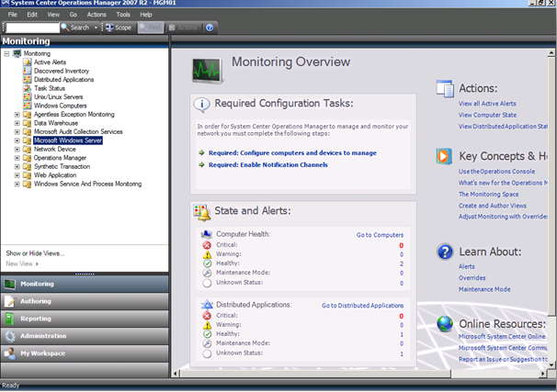Open the Maintenance Mode help link

pyautogui.click(x=484, y=289)
